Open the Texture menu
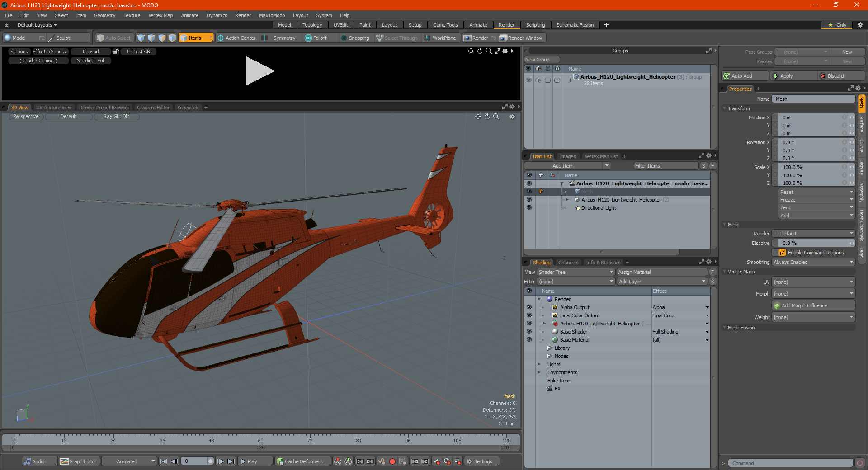The width and height of the screenshot is (868, 470). pyautogui.click(x=132, y=15)
